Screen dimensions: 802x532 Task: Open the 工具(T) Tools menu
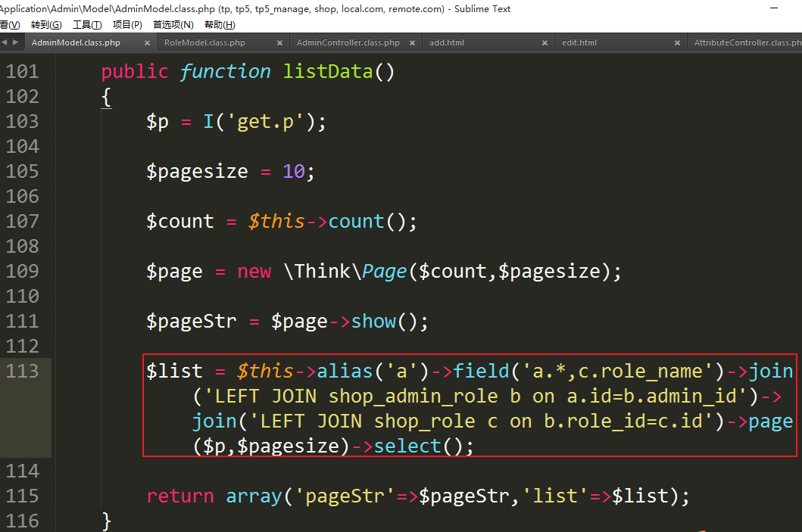coord(87,25)
